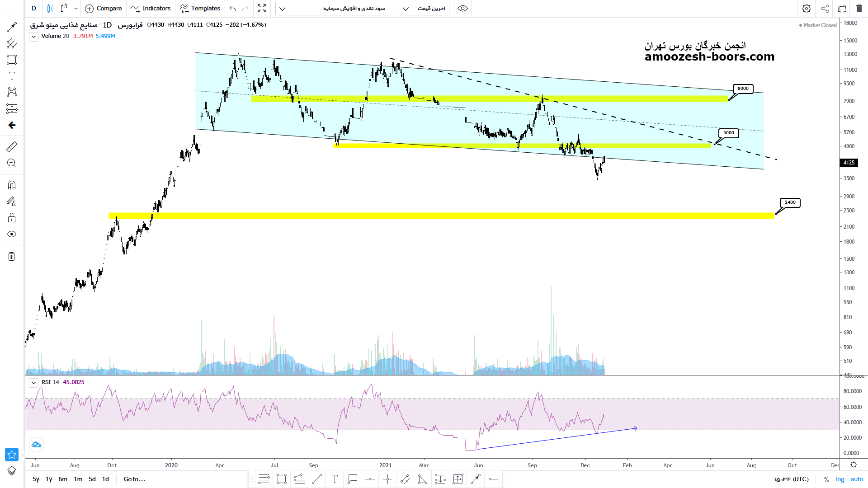
Task: Click the fullscreen mode icon
Action: pyautogui.click(x=262, y=9)
